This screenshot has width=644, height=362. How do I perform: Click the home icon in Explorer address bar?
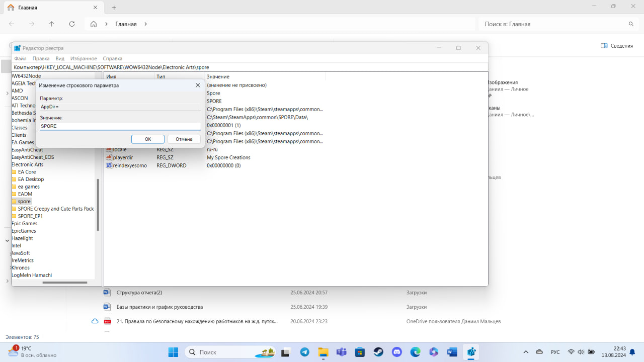[x=94, y=24]
